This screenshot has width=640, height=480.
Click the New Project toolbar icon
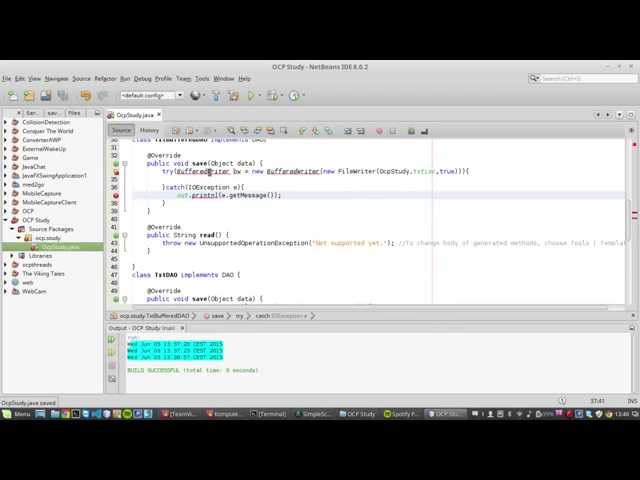(29, 96)
